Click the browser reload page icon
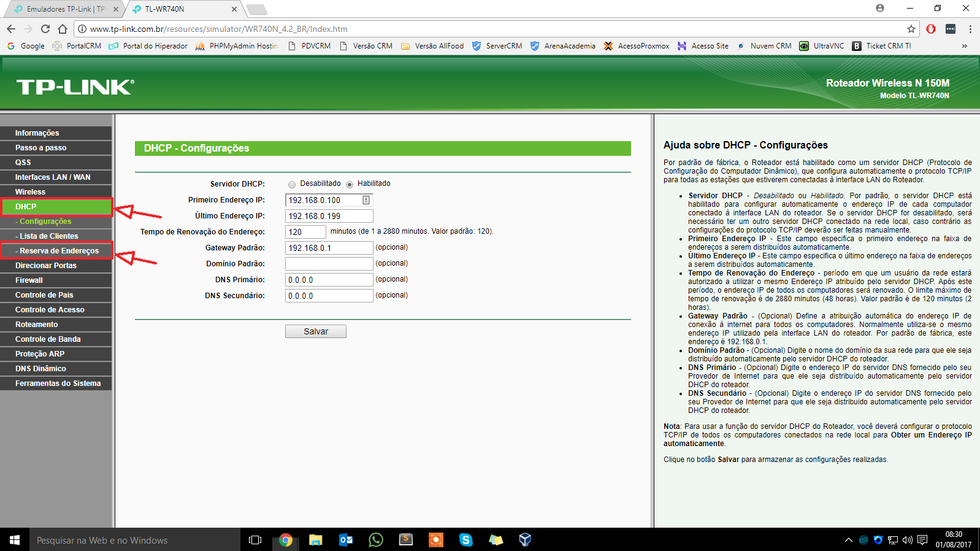This screenshot has height=551, width=980. (45, 29)
